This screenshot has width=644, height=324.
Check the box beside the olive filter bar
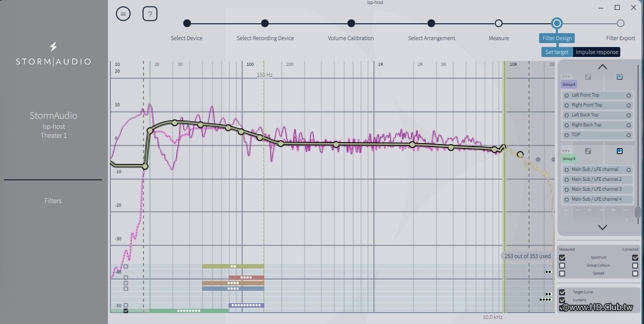[126, 267]
